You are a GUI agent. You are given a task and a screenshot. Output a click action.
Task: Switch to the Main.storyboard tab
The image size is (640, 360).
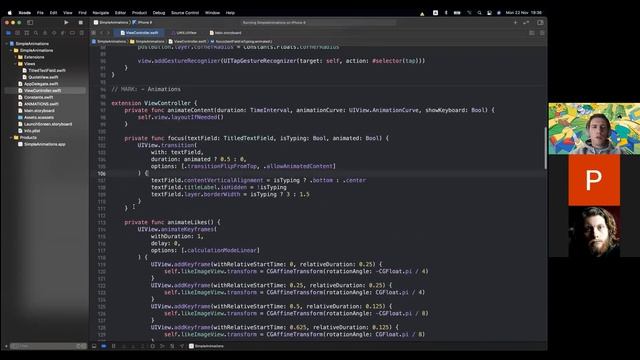click(225, 33)
